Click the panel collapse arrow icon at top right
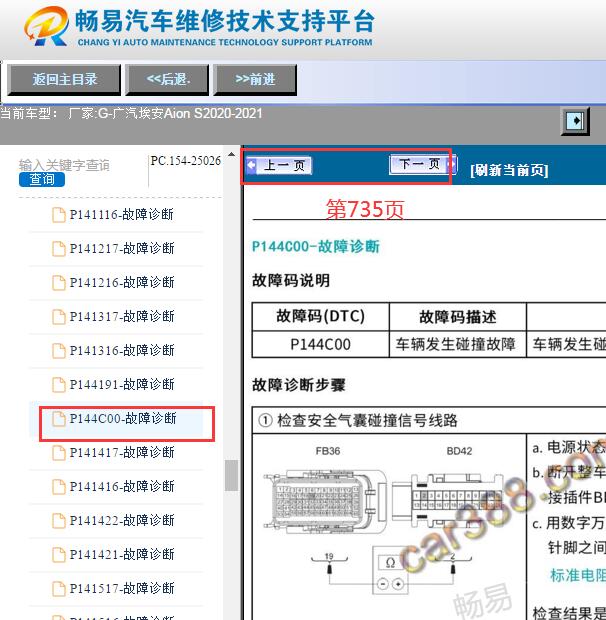Screen dimensions: 606x620 click(x=576, y=121)
